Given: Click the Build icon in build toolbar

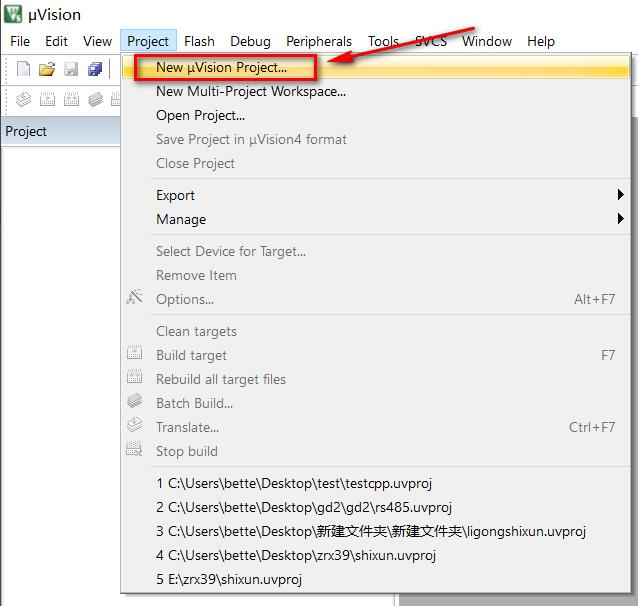Looking at the screenshot, I should point(47,99).
